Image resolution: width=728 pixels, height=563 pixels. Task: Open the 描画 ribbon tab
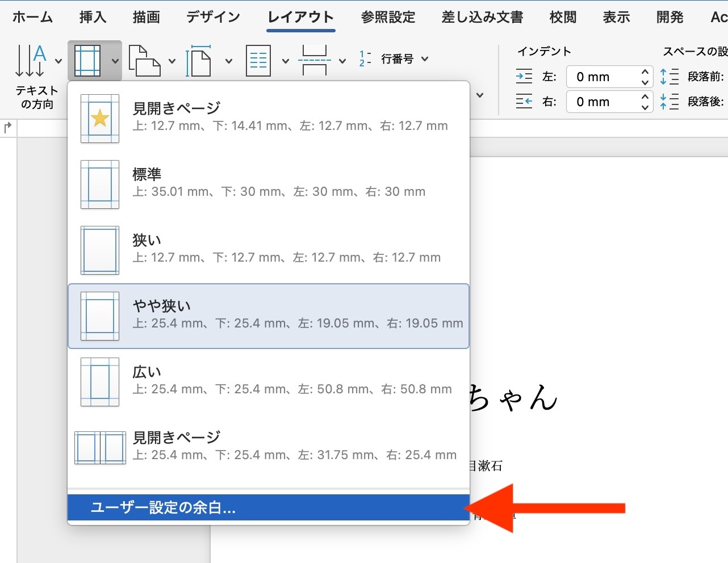147,17
